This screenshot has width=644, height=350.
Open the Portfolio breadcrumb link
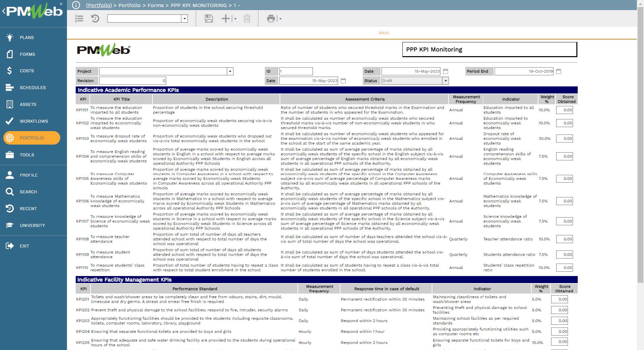point(98,5)
